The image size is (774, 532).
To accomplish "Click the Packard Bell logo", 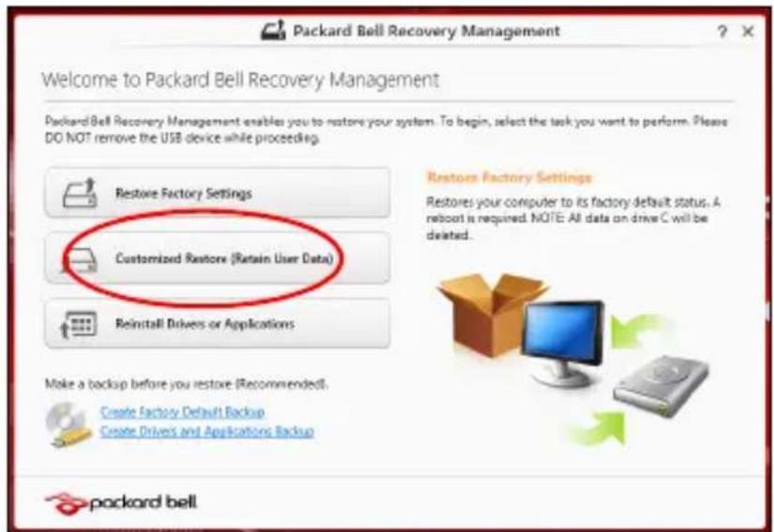I will 121,503.
